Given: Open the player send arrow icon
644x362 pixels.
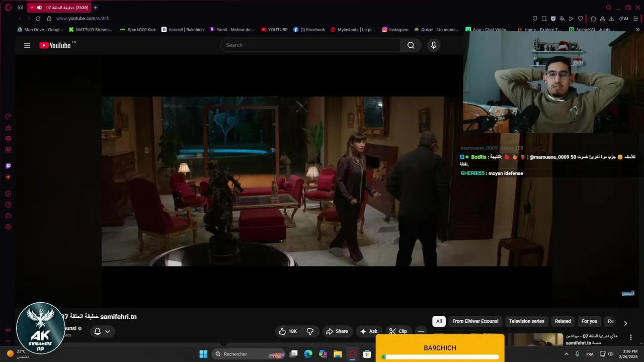Looking at the screenshot, I should coord(571,19).
